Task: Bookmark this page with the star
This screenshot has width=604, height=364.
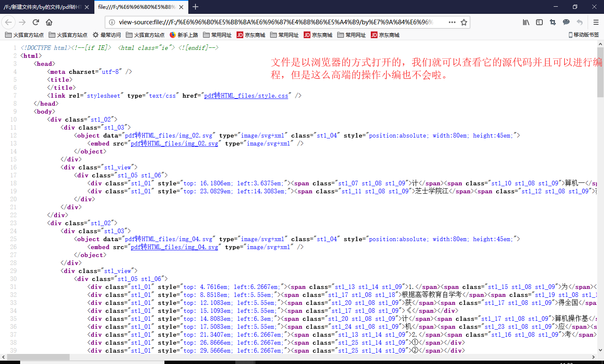Action: click(x=464, y=22)
